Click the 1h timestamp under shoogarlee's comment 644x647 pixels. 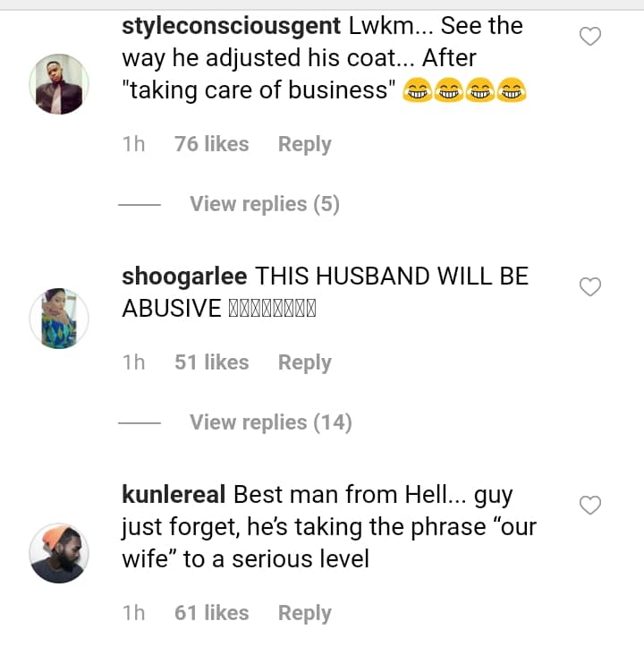[133, 362]
